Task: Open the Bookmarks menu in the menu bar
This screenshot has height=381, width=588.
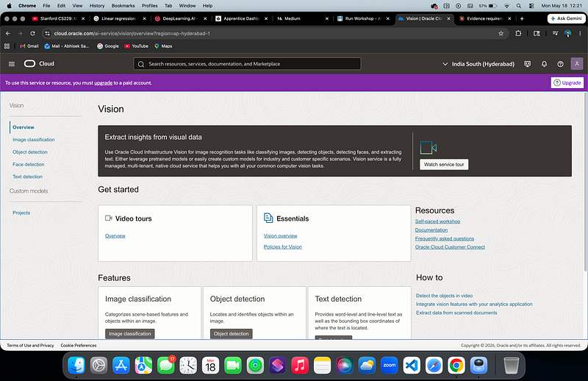Action: tap(123, 6)
